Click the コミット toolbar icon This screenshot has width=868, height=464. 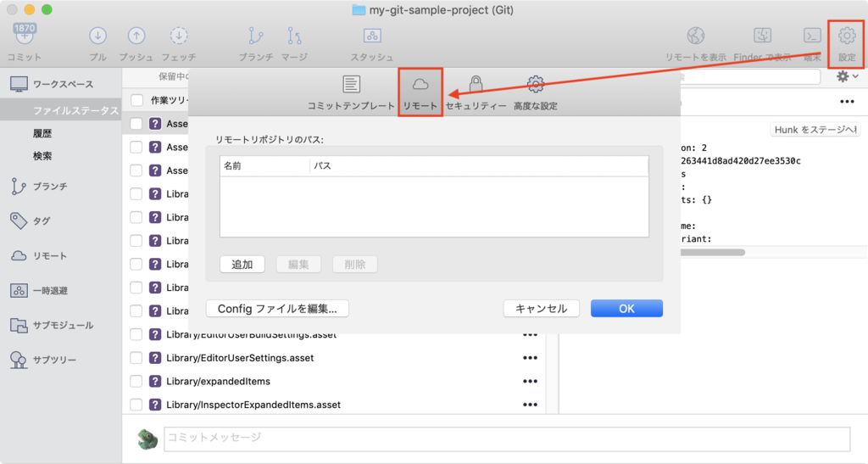click(24, 36)
